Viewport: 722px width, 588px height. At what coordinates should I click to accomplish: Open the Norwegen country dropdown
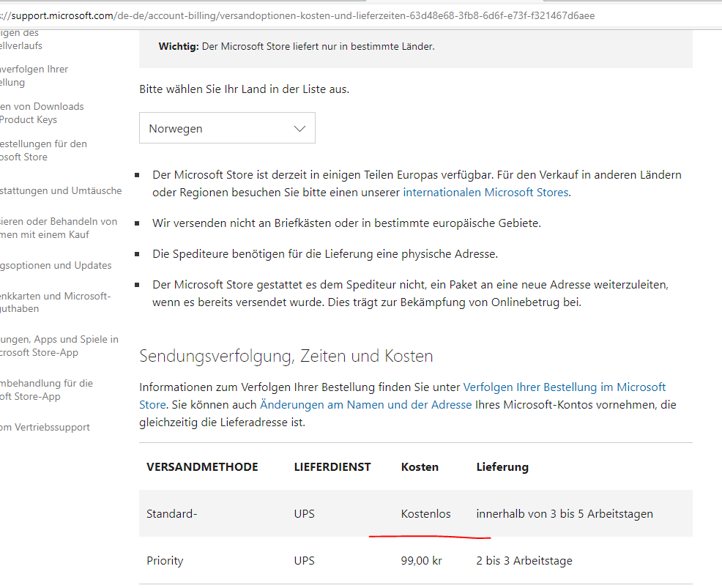click(x=227, y=128)
